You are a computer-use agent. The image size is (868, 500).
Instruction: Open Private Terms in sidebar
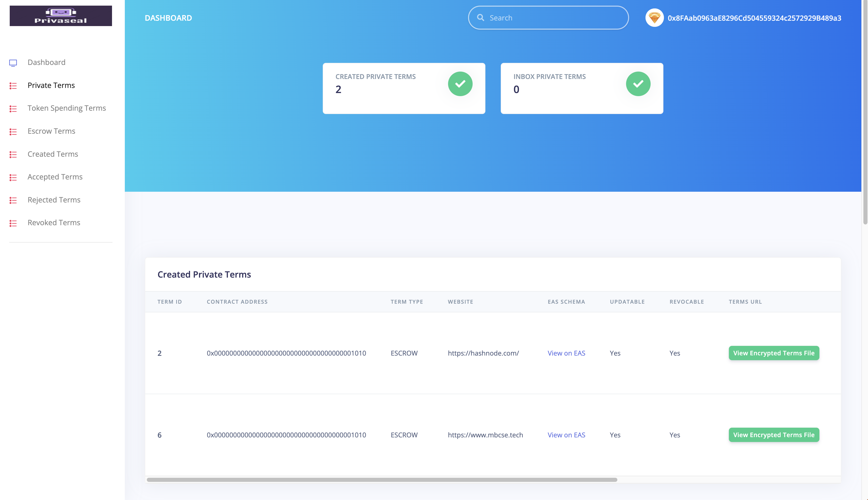point(51,85)
